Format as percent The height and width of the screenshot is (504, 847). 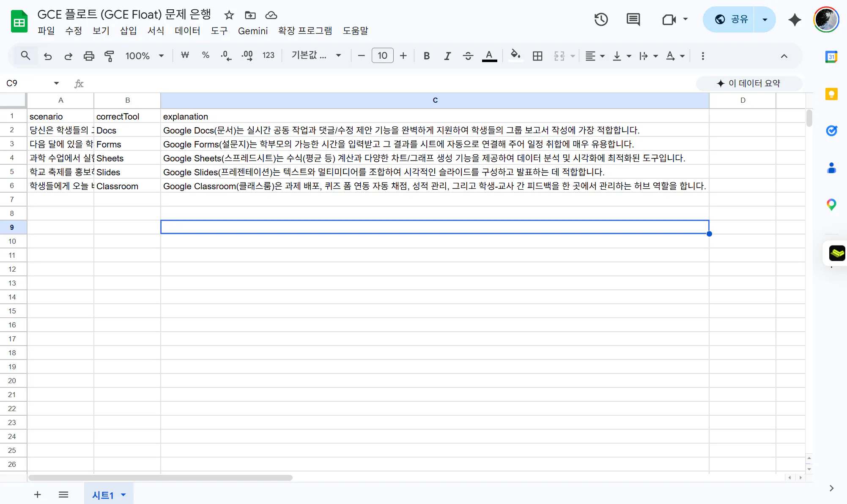(206, 55)
